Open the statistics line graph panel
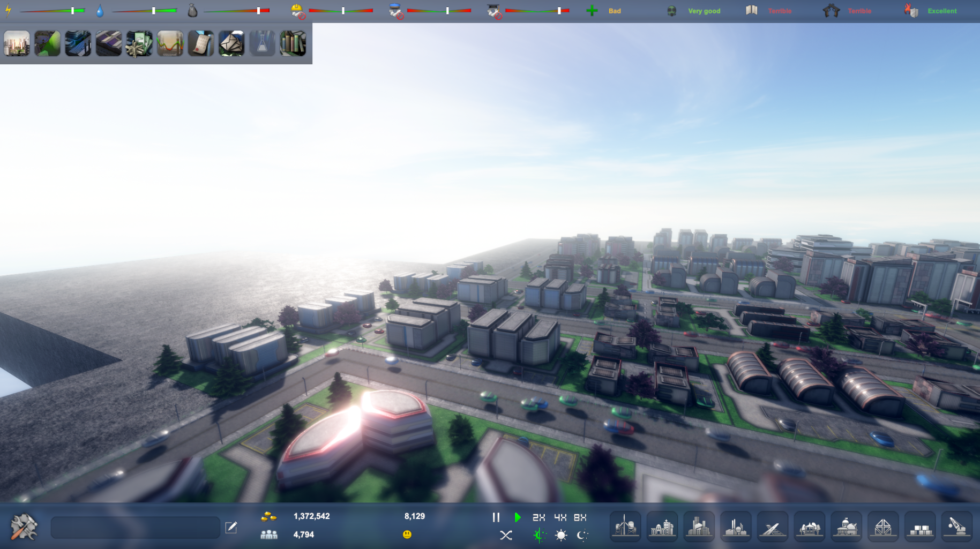980x549 pixels. [x=170, y=43]
